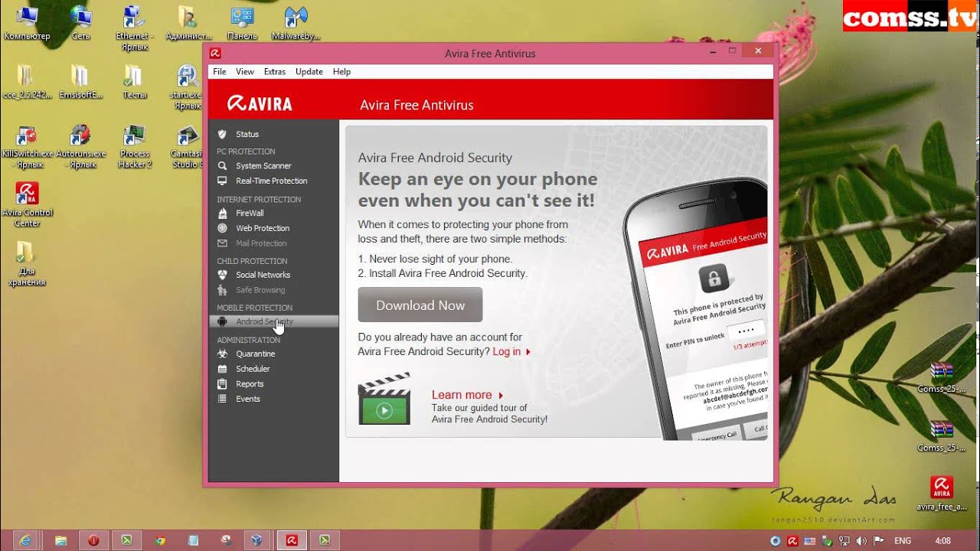Select Android Security in the sidebar

pyautogui.click(x=273, y=321)
